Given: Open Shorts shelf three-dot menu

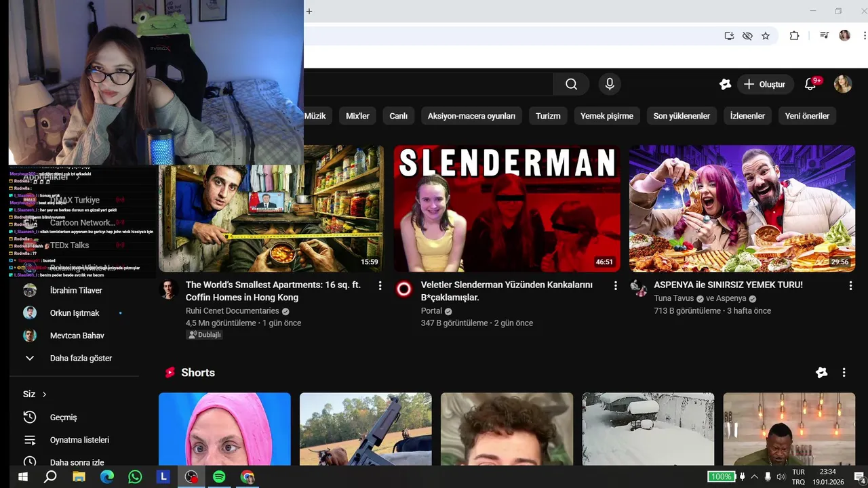Looking at the screenshot, I should (x=844, y=373).
